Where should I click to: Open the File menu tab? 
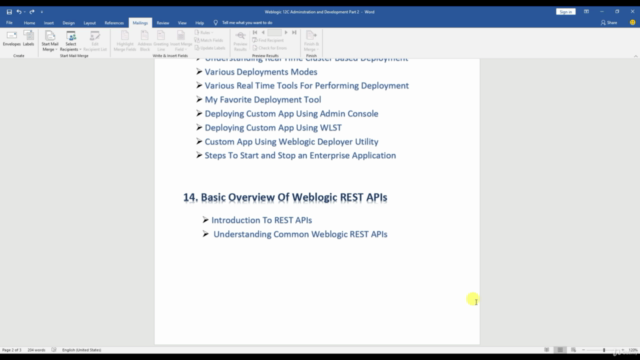point(9,23)
